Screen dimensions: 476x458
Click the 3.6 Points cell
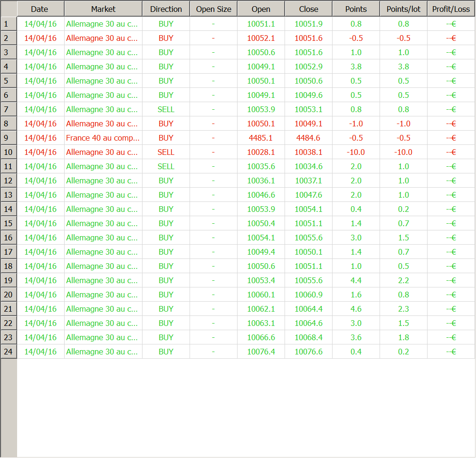[356, 337]
